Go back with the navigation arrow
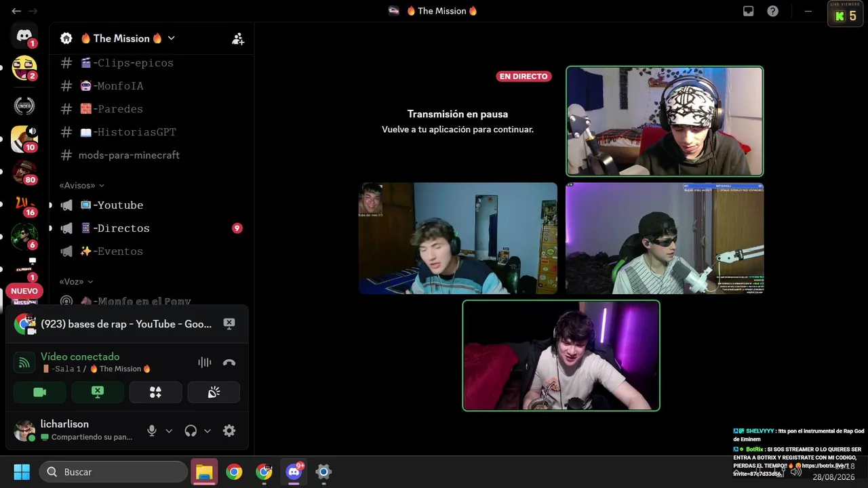 16,11
